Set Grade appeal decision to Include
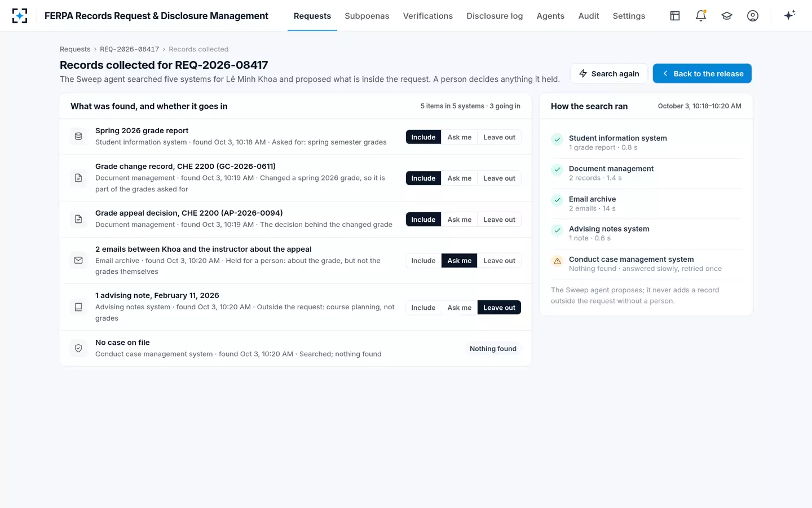This screenshot has height=508, width=812. point(423,220)
